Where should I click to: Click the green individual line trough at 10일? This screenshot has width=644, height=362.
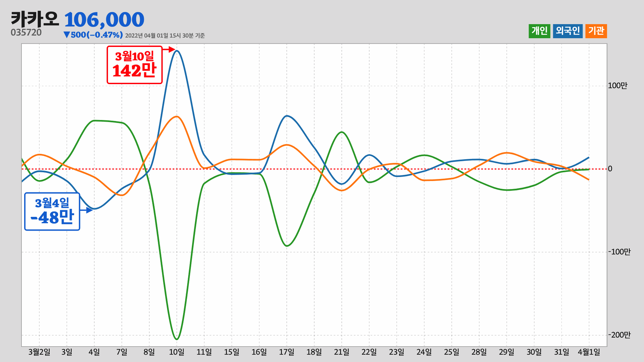point(177,339)
